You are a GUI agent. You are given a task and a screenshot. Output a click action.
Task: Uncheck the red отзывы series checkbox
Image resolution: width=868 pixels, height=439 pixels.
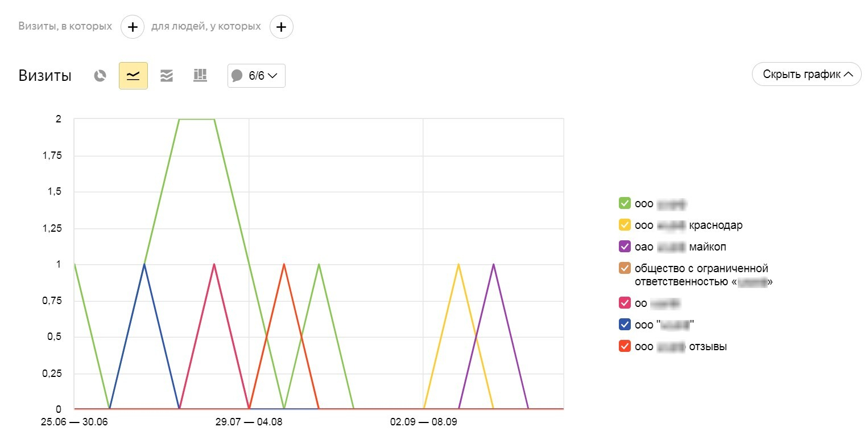[624, 346]
